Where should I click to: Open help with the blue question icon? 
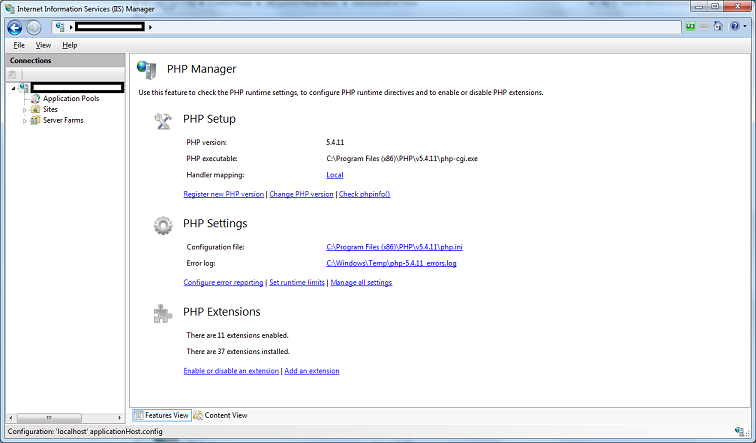(734, 26)
